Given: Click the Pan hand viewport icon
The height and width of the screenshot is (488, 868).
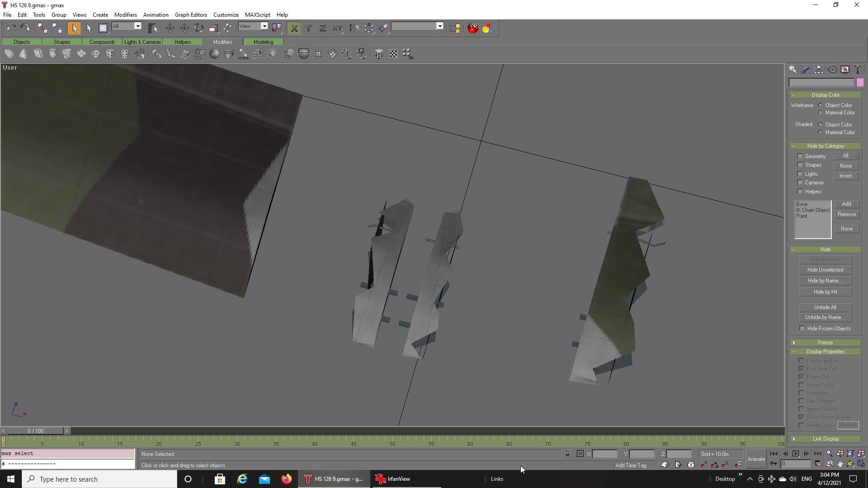Looking at the screenshot, I should coord(840,464).
